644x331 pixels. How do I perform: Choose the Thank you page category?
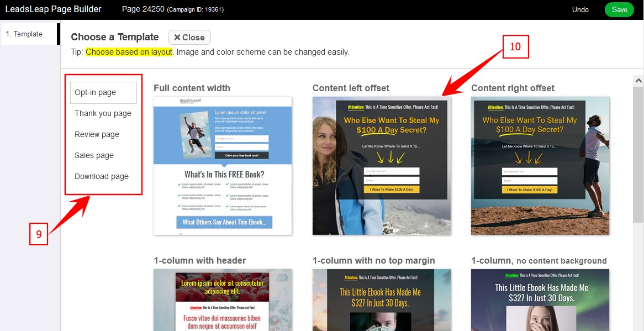(103, 113)
